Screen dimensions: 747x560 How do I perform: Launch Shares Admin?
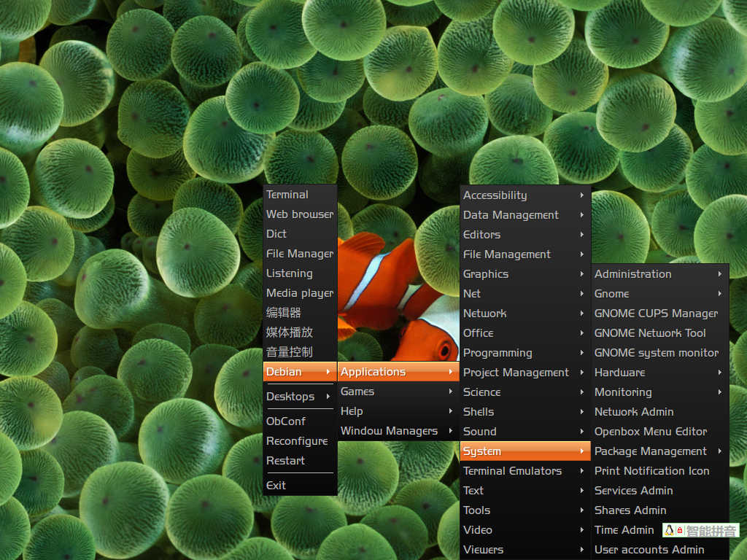click(x=660, y=510)
